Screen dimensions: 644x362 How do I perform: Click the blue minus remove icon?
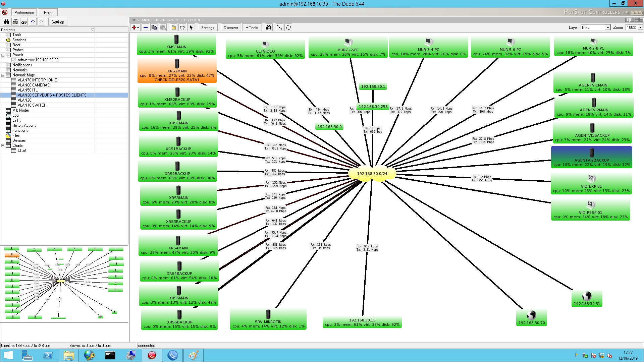pyautogui.click(x=145, y=27)
